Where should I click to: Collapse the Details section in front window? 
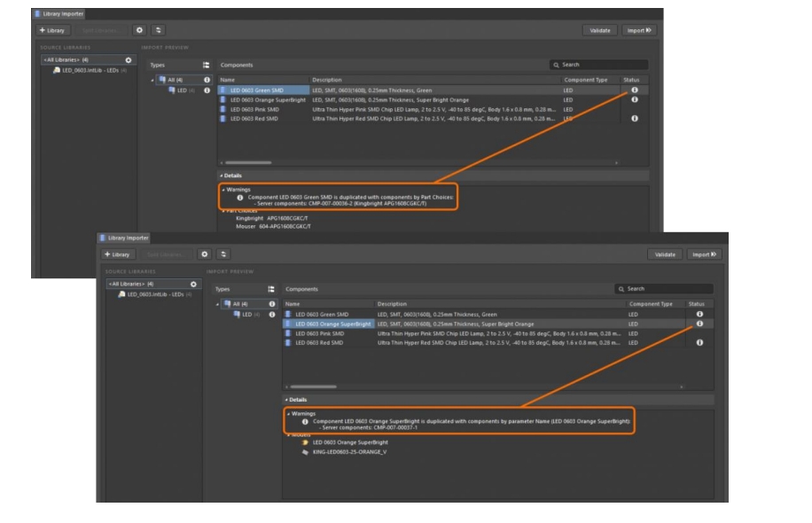tap(286, 401)
